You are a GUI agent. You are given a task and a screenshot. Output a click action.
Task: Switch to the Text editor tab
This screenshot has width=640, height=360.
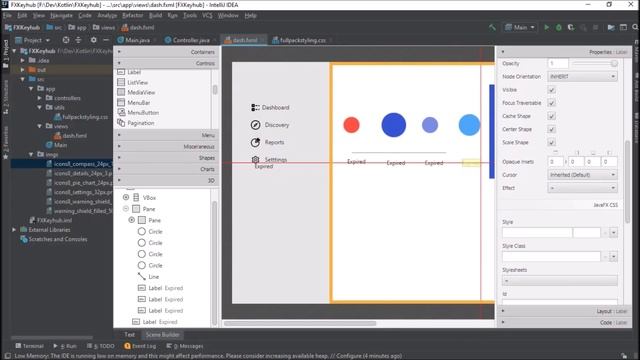[x=129, y=335]
